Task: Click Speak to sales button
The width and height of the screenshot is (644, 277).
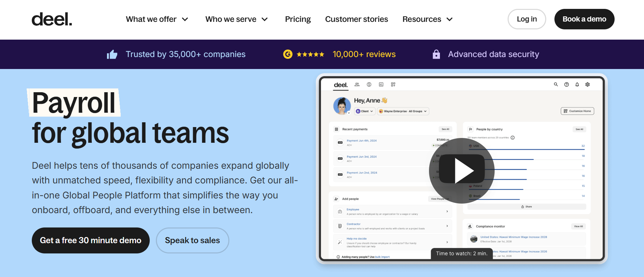Action: tap(192, 240)
